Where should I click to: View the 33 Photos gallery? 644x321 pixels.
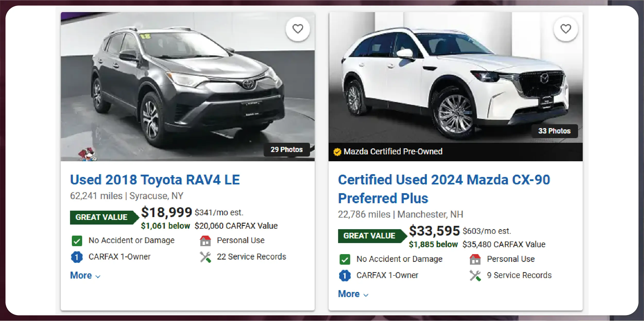coord(554,131)
